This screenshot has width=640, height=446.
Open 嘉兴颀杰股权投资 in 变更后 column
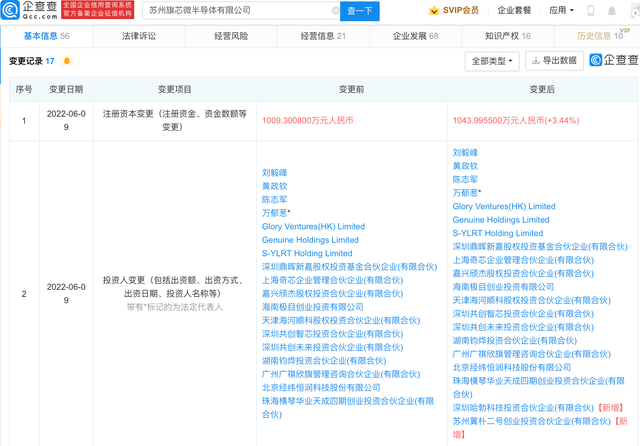[523, 274]
